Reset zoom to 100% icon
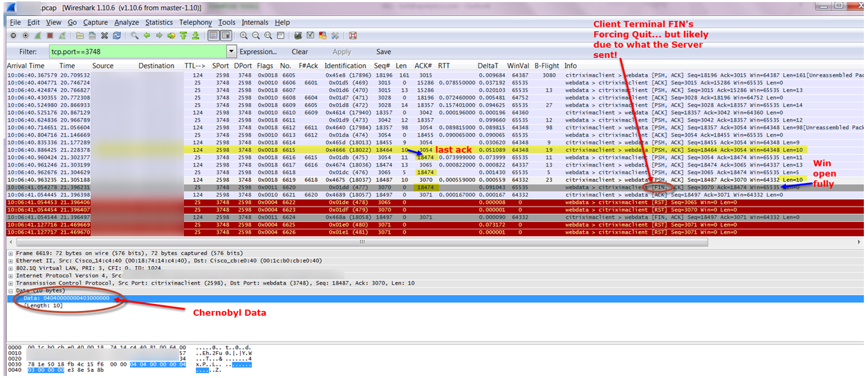 268,35
